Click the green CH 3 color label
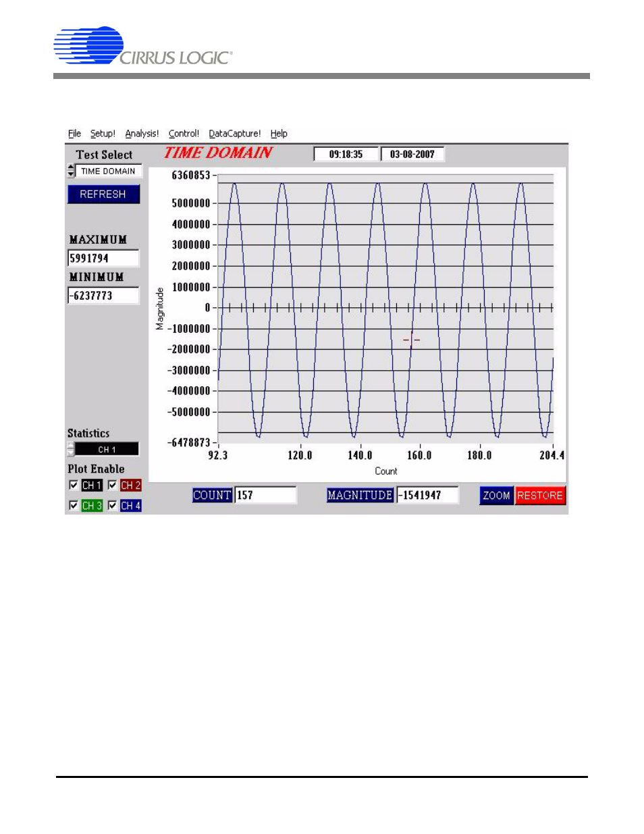The width and height of the screenshot is (644, 834). pos(92,506)
